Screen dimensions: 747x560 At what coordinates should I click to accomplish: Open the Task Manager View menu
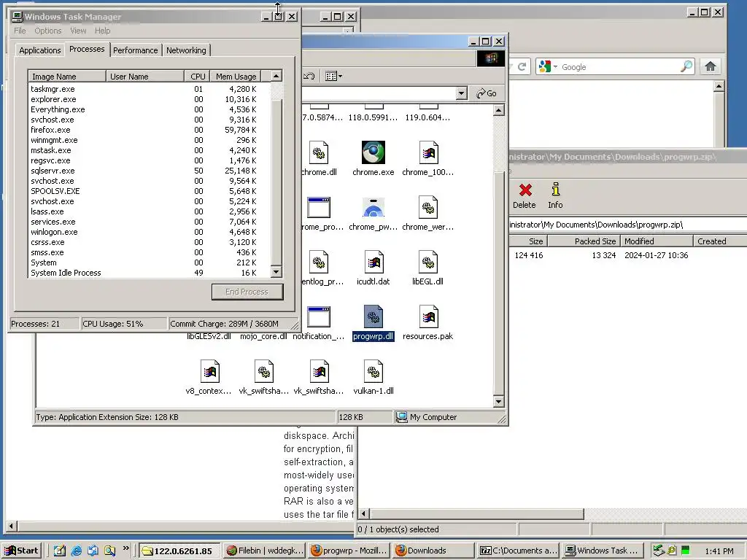click(x=78, y=31)
